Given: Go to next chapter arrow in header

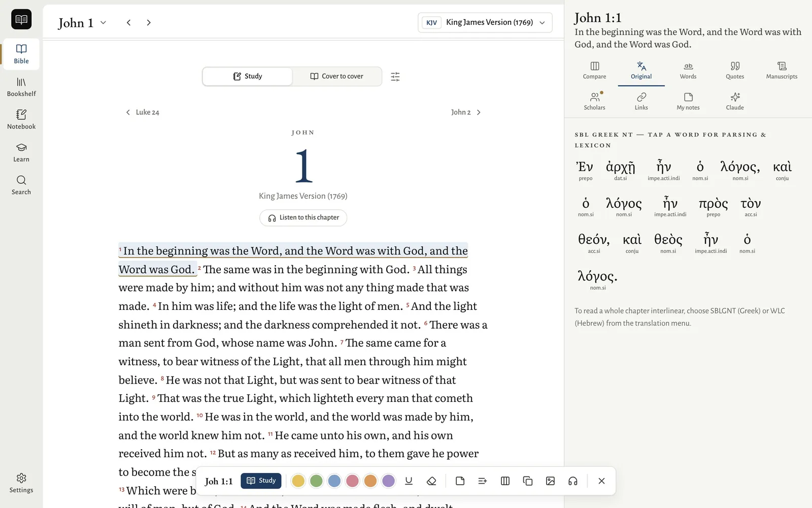Looking at the screenshot, I should tap(149, 22).
